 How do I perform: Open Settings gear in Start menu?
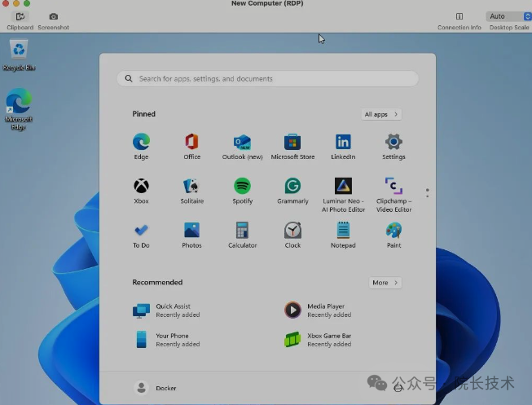(x=394, y=147)
